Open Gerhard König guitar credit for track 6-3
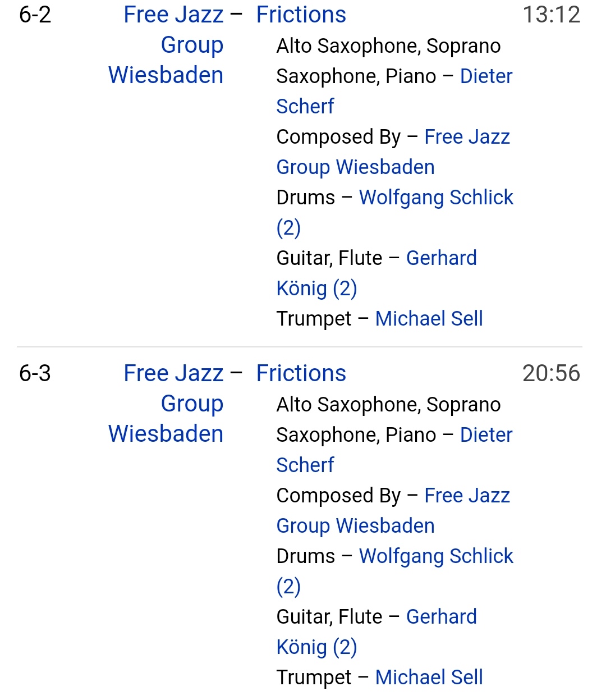The height and width of the screenshot is (700, 606). click(441, 617)
